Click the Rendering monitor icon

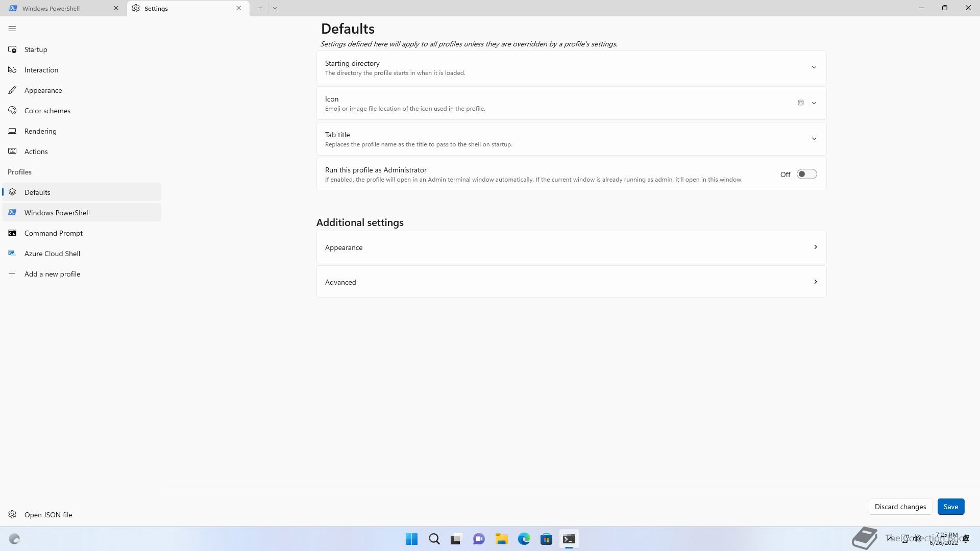point(12,131)
